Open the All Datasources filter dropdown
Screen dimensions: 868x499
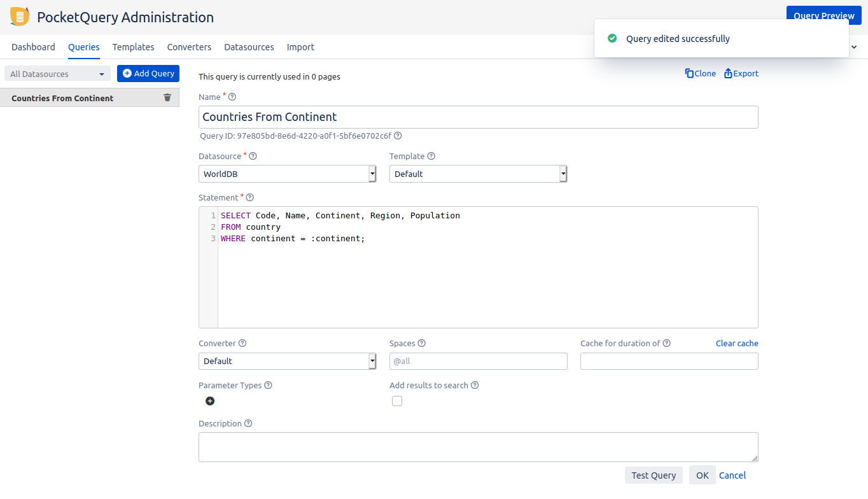pyautogui.click(x=57, y=74)
